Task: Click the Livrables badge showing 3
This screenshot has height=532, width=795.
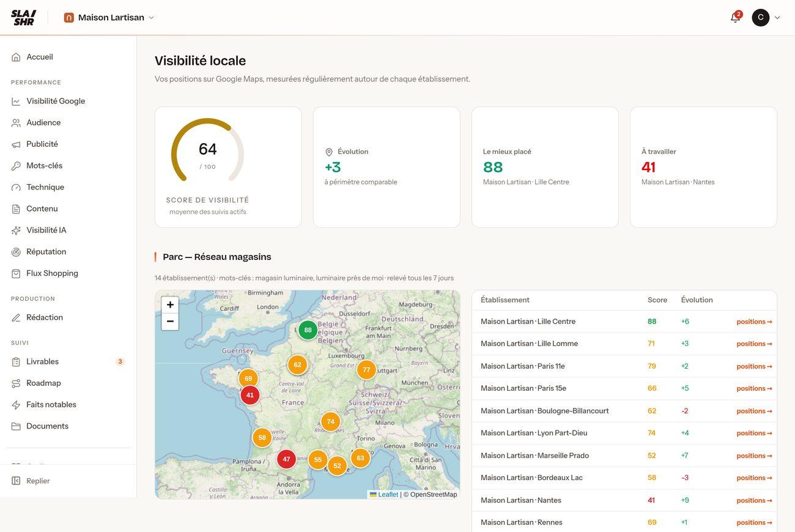Action: (120, 361)
